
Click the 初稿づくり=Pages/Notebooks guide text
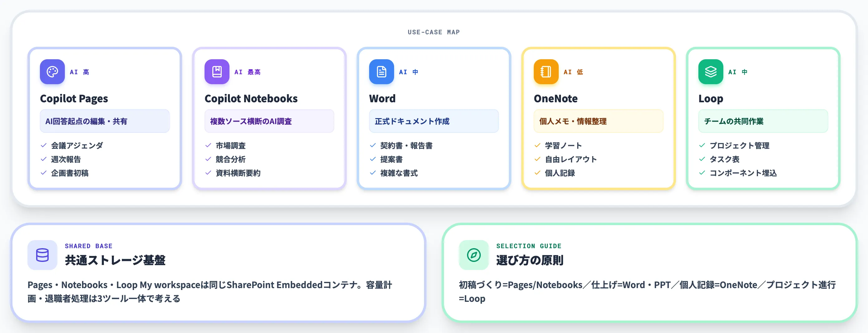pos(647,292)
